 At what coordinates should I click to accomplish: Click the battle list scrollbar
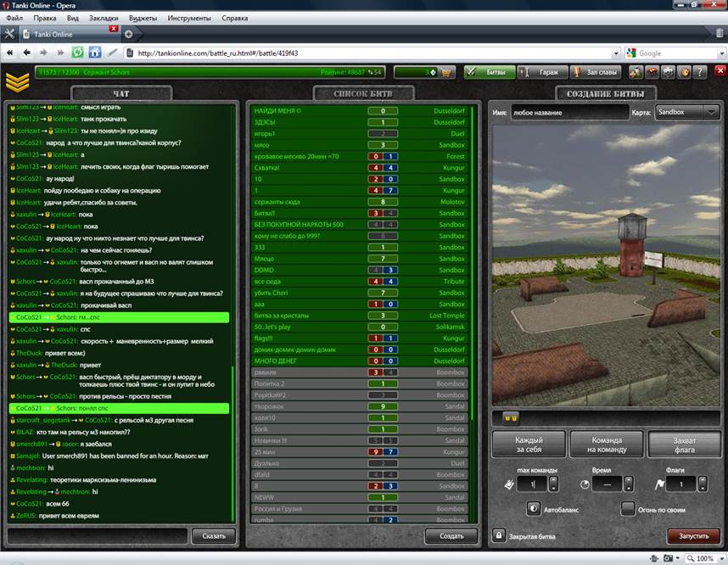click(472, 263)
